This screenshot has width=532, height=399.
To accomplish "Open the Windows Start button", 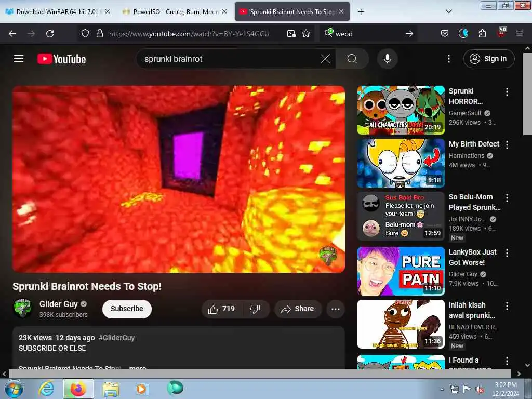I will coord(14,389).
